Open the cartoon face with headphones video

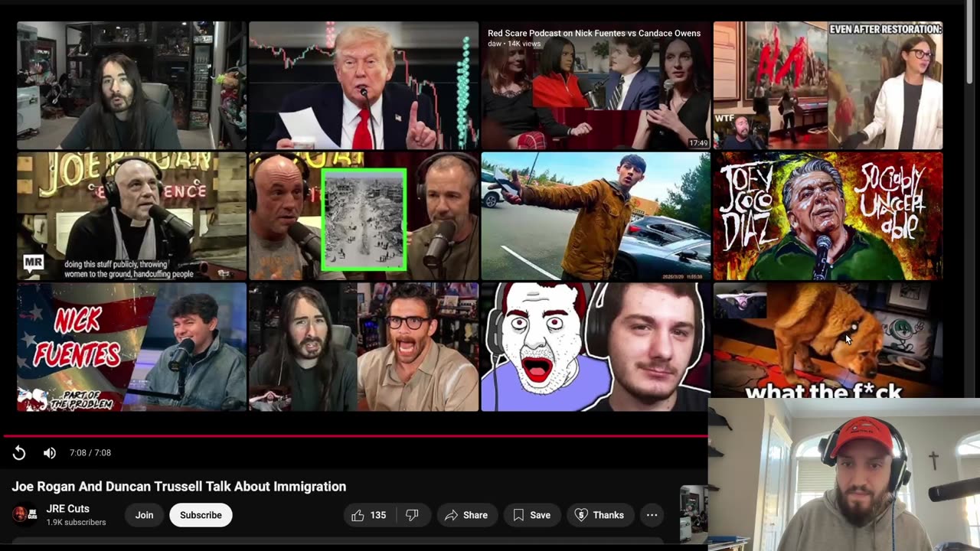pyautogui.click(x=596, y=347)
